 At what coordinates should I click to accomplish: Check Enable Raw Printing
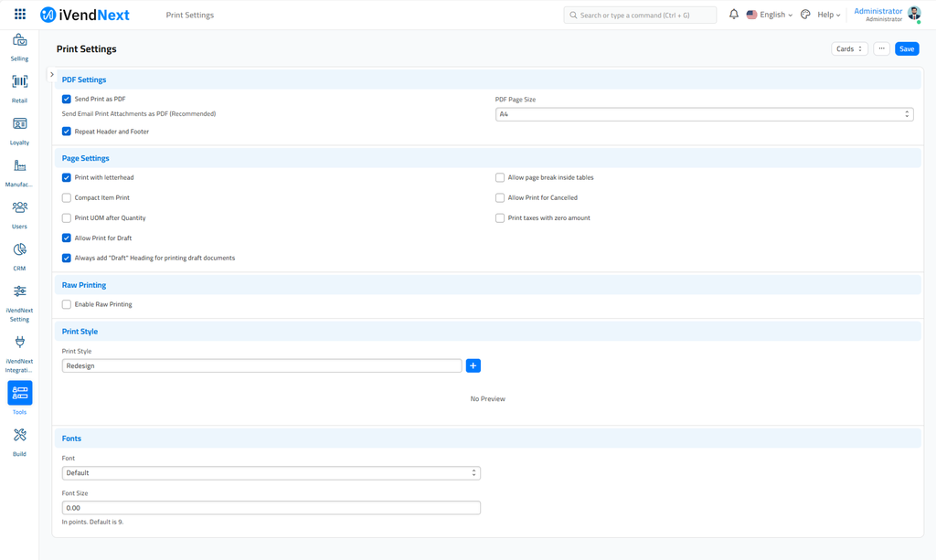(x=66, y=304)
